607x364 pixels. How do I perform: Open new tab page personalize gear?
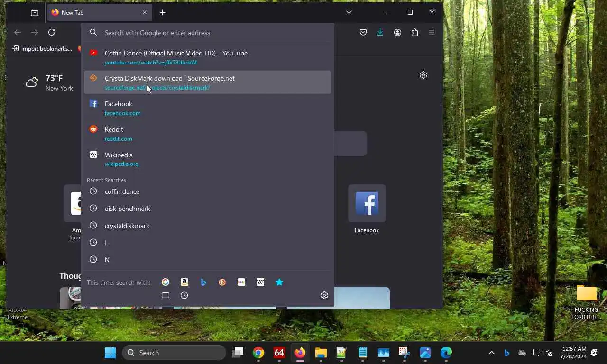click(x=423, y=75)
